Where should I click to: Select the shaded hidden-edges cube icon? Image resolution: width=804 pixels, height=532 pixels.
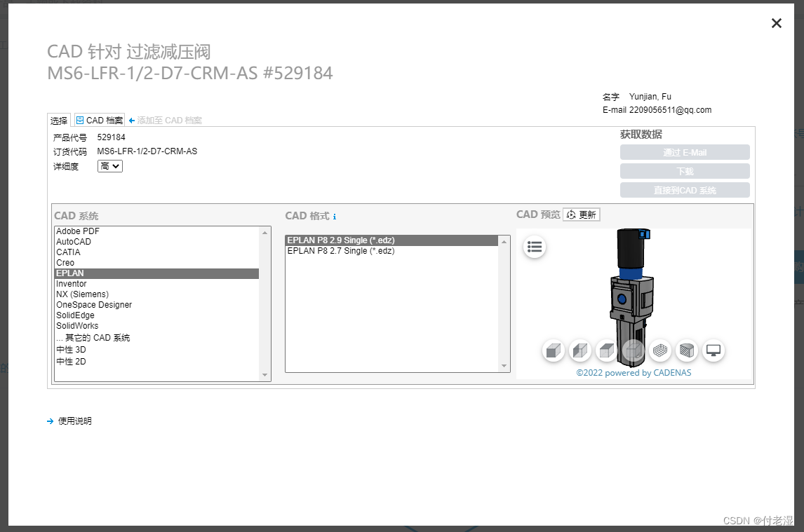click(606, 350)
